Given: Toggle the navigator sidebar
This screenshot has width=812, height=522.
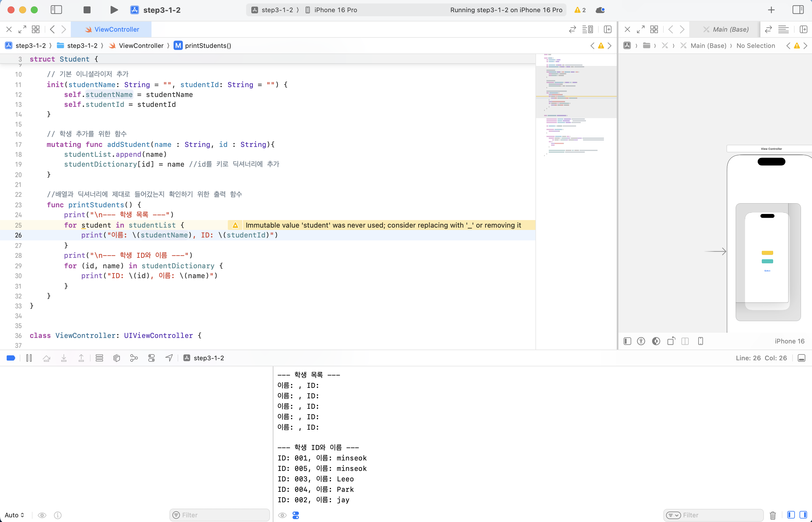Looking at the screenshot, I should [56, 10].
